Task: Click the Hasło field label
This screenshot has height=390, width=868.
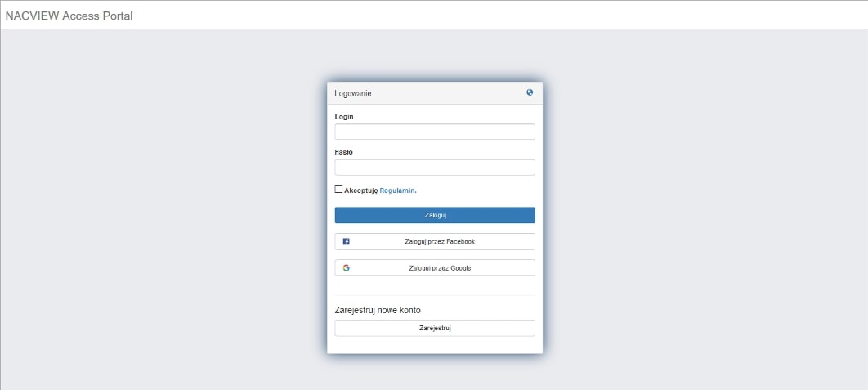Action: tap(344, 152)
